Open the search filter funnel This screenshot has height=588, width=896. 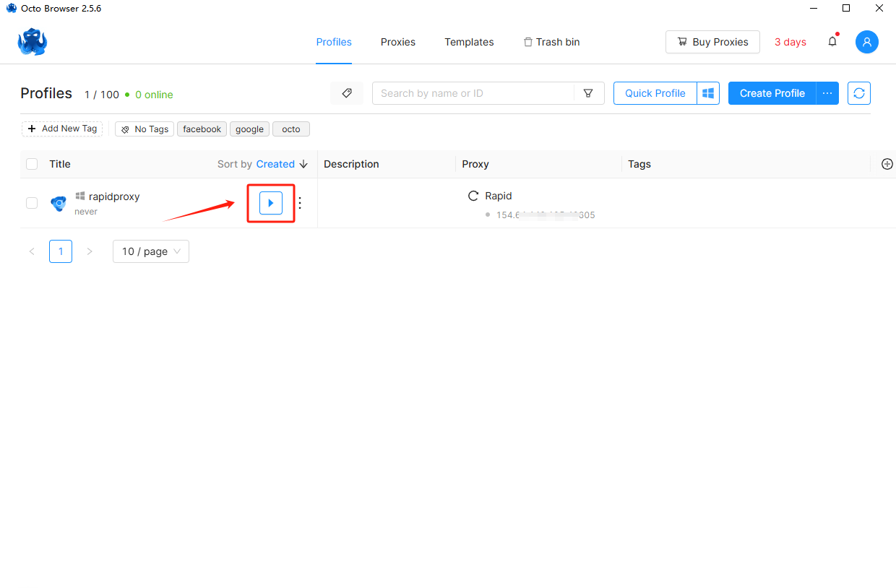point(588,93)
